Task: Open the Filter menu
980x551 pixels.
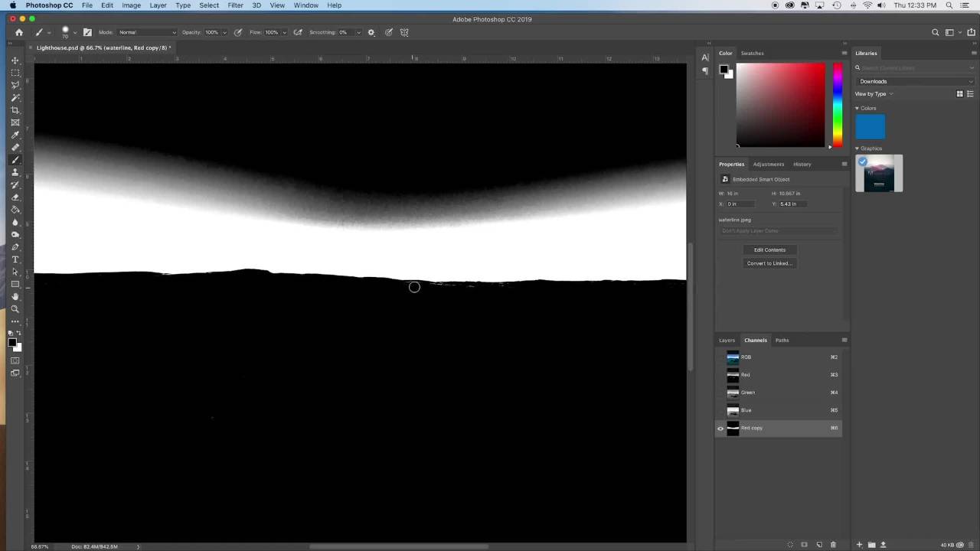Action: click(235, 5)
